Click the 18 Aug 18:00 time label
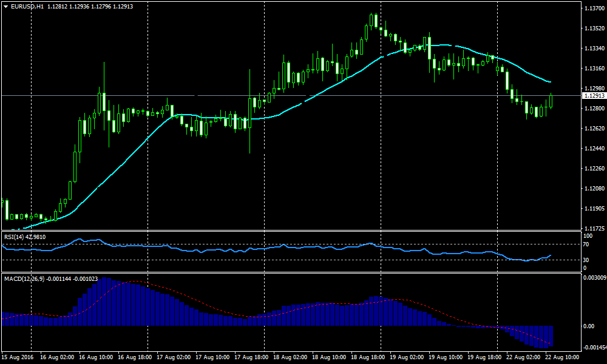 coord(368,357)
